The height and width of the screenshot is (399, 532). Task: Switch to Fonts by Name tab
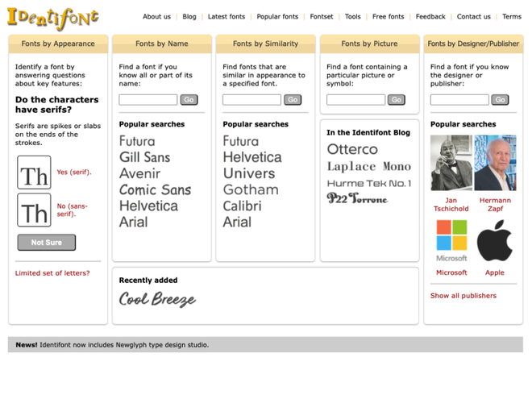click(x=162, y=44)
